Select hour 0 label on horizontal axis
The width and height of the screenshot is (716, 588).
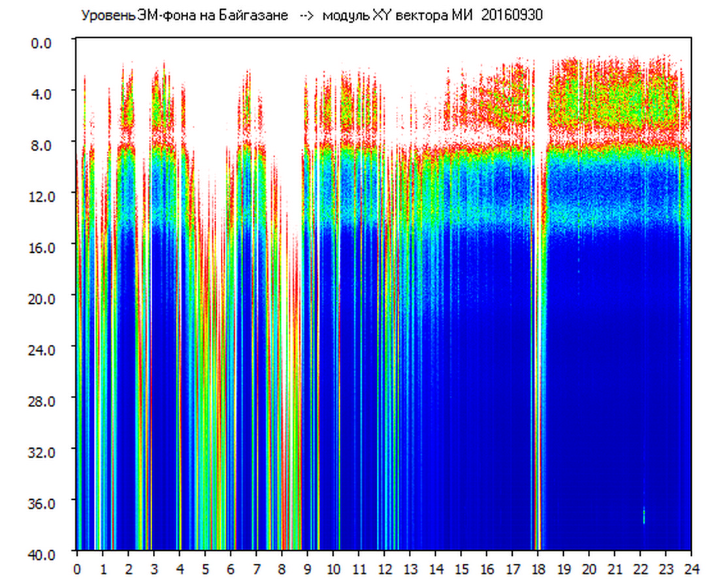tap(77, 568)
